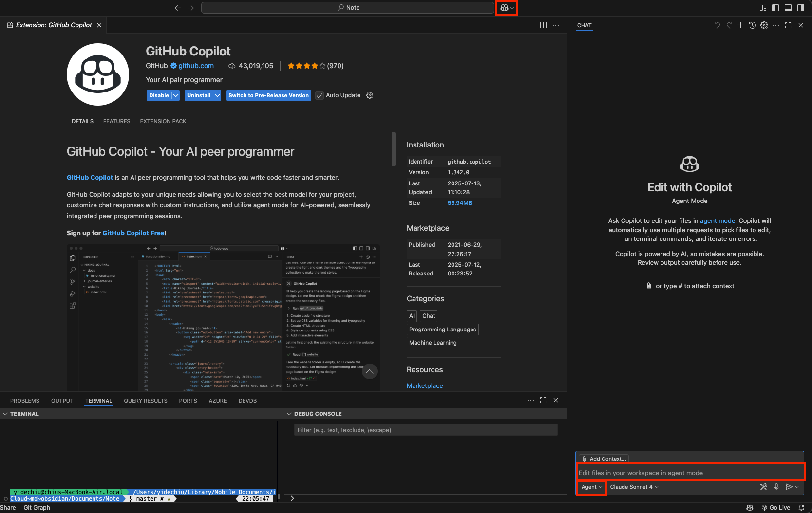The image size is (812, 513).
Task: Select the EXTENSION PACK tab
Action: 163,121
